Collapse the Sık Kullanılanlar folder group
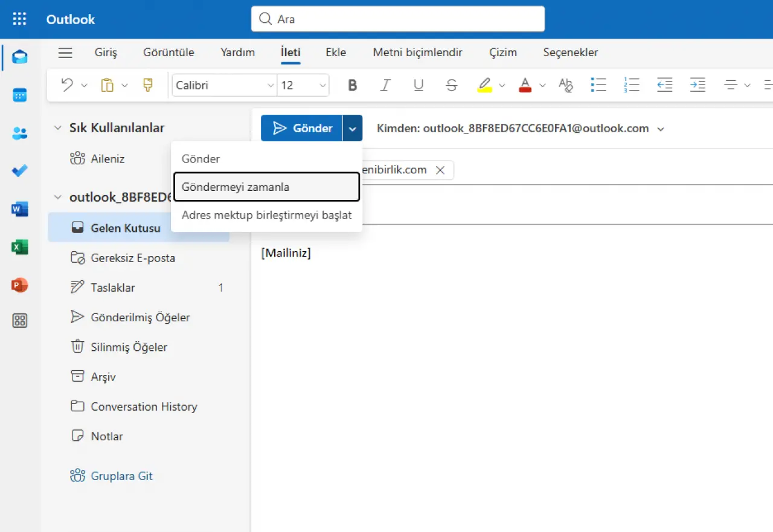Screen dimensions: 773x532 coord(58,128)
